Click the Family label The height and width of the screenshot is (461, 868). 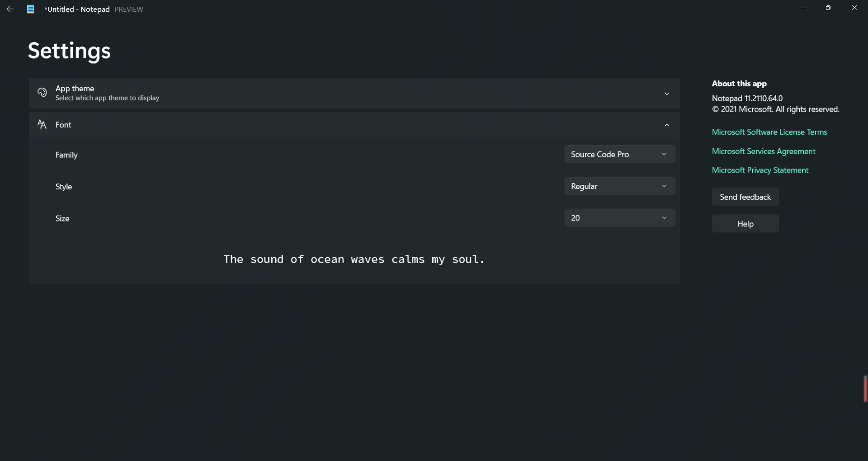66,155
